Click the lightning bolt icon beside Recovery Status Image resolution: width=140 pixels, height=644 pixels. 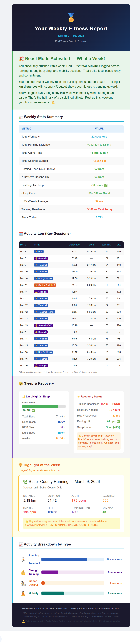pyautogui.click(x=78, y=397)
